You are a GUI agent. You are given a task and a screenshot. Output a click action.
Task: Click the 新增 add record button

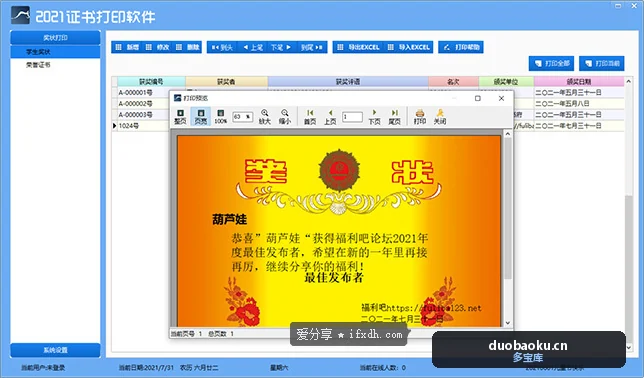point(127,47)
